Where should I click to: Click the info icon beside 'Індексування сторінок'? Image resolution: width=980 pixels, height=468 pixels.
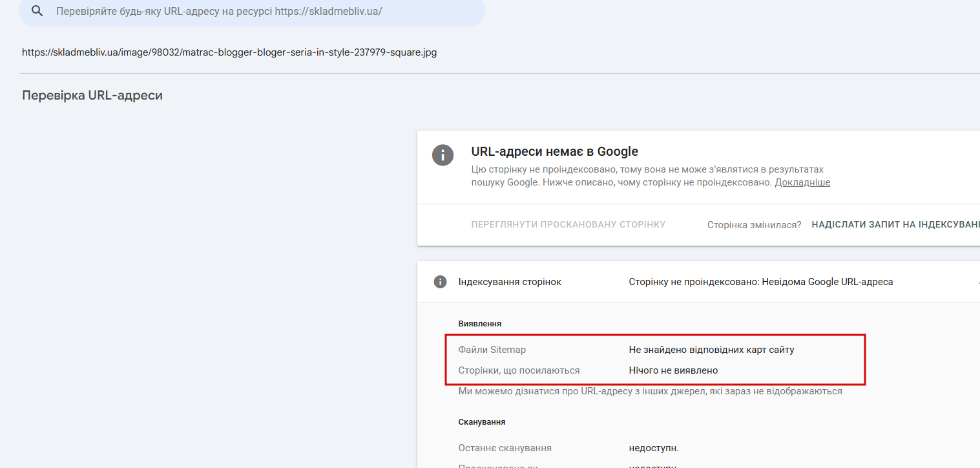[x=440, y=282]
